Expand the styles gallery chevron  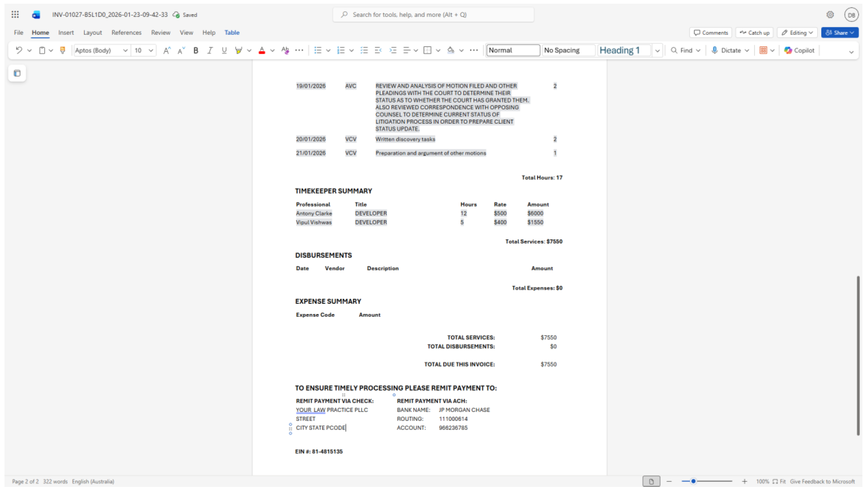(x=657, y=50)
